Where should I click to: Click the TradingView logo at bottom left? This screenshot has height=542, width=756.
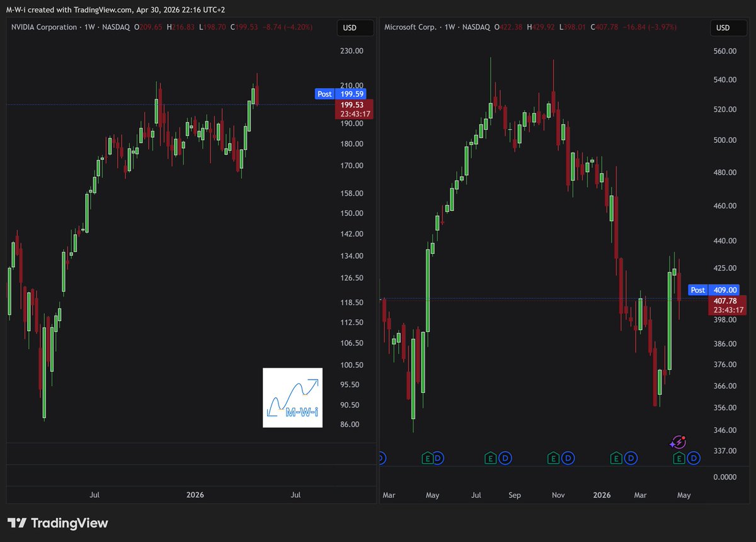[57, 523]
